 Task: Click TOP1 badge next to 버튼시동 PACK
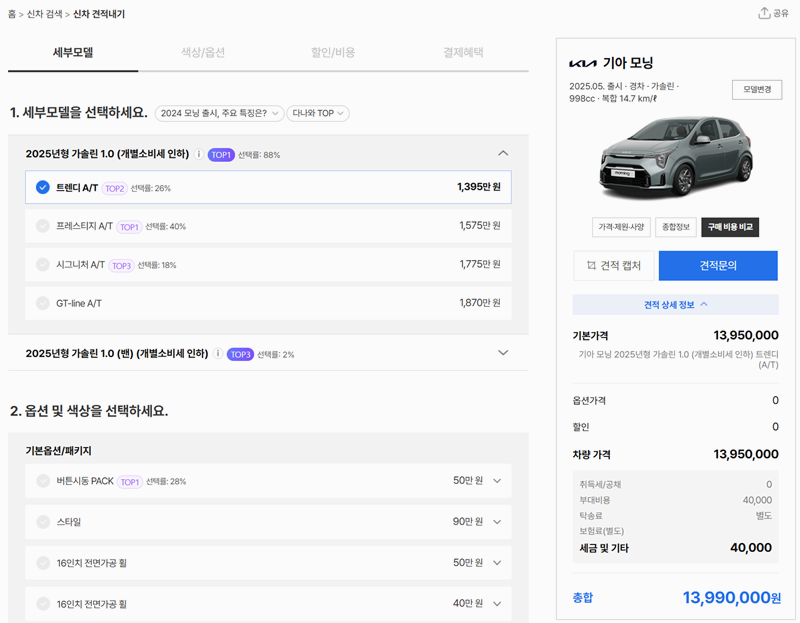coord(130,482)
